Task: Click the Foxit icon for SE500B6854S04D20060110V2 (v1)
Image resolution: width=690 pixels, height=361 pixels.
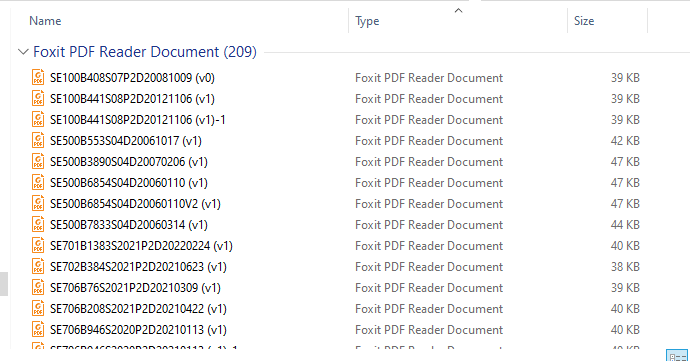Action: 38,203
